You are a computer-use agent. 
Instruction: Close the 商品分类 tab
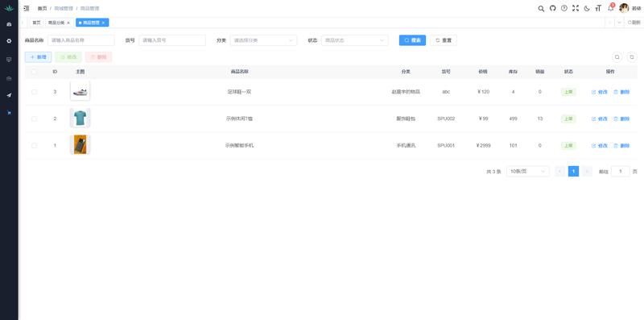[x=68, y=23]
